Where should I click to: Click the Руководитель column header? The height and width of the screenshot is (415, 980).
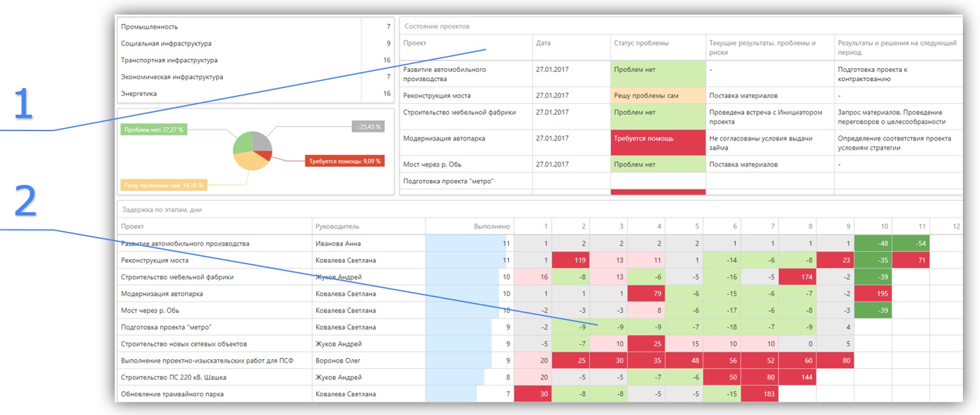(x=333, y=226)
